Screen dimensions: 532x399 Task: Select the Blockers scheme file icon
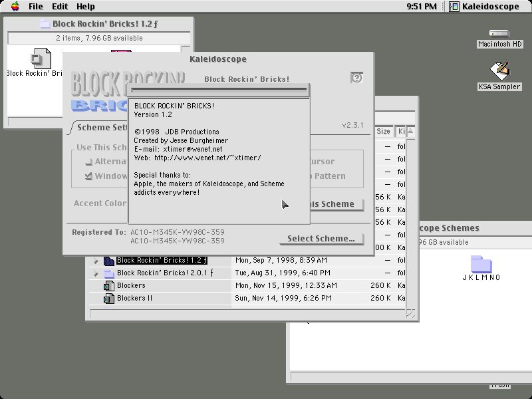(x=108, y=286)
